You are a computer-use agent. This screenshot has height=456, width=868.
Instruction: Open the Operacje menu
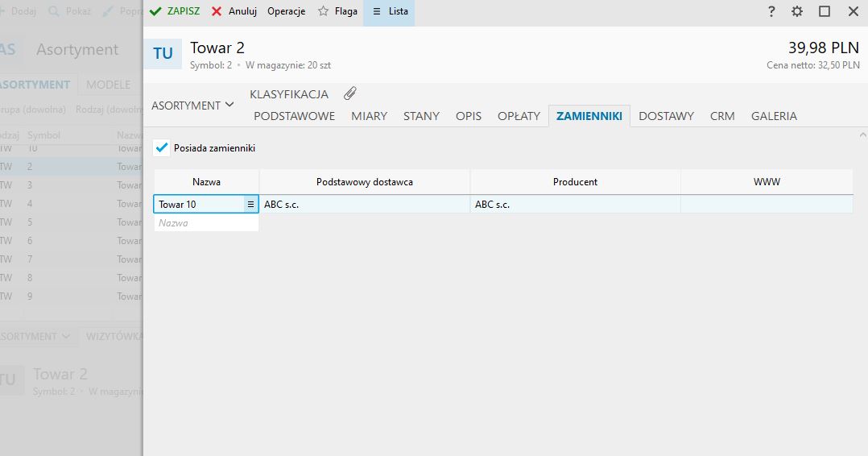(286, 11)
